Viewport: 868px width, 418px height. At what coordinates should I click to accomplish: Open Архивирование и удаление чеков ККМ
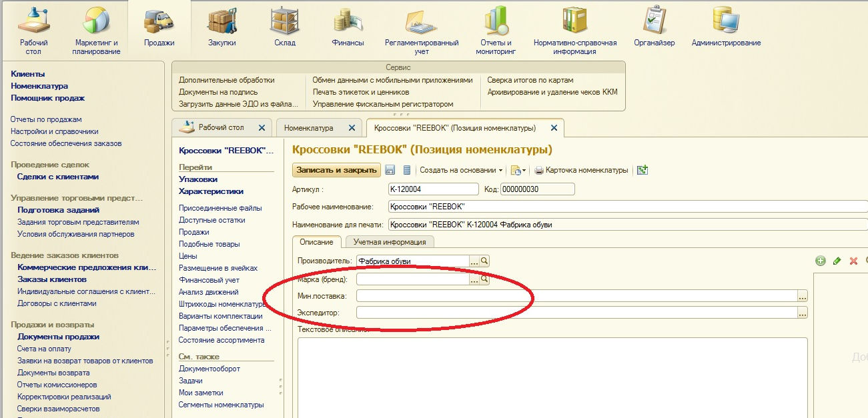[x=552, y=92]
